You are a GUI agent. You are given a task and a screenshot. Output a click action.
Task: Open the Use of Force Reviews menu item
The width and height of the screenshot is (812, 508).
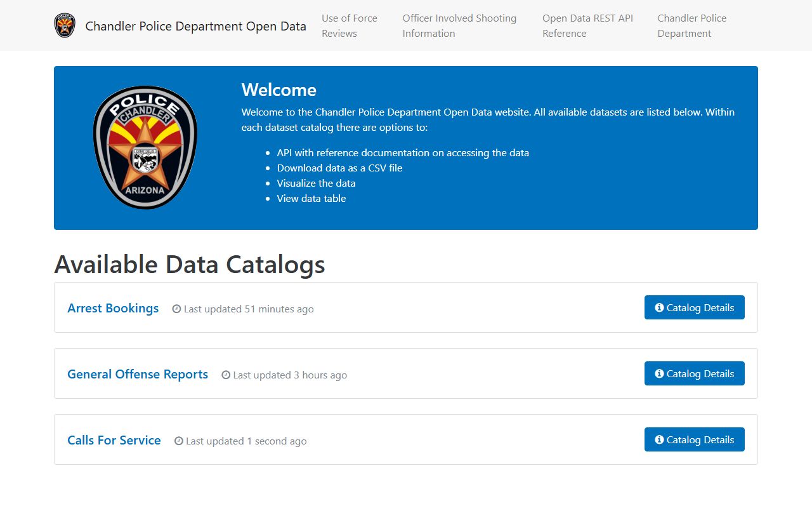coord(350,25)
